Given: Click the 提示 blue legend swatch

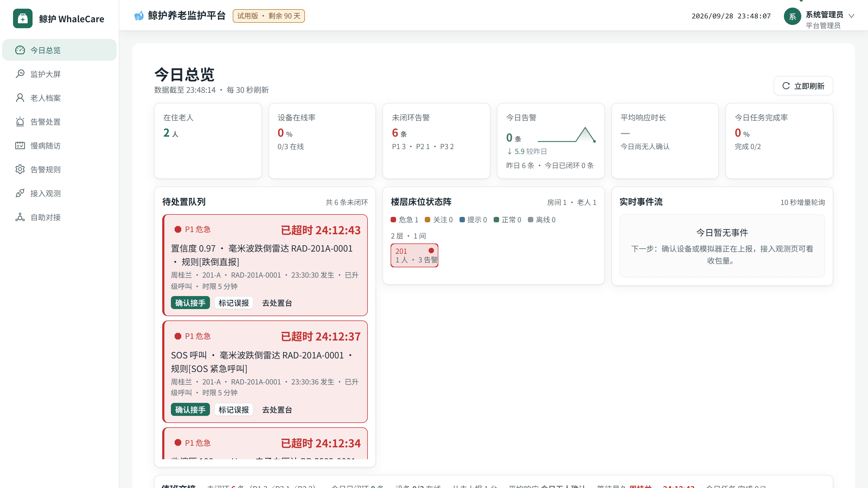Looking at the screenshot, I should click(462, 220).
